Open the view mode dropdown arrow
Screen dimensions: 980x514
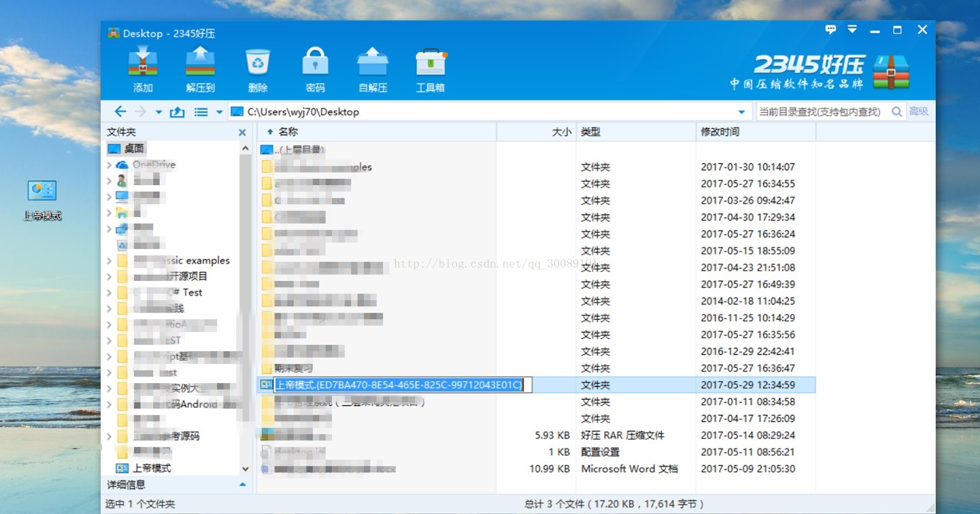tap(219, 112)
